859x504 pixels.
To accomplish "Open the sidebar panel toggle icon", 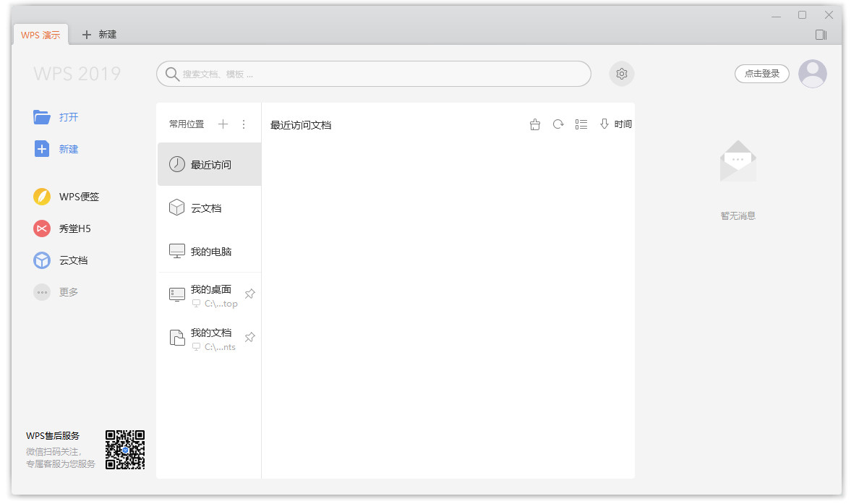I will coord(821,35).
